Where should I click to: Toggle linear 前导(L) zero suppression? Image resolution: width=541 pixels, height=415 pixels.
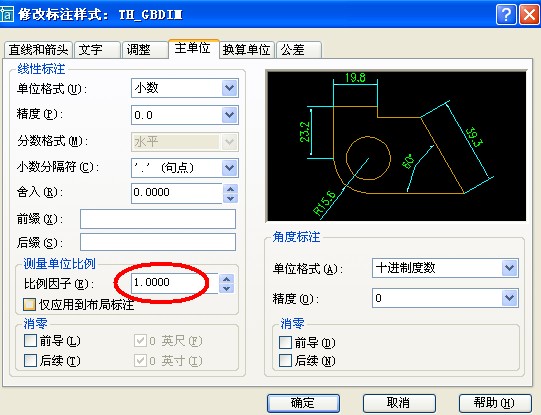pyautogui.click(x=31, y=341)
